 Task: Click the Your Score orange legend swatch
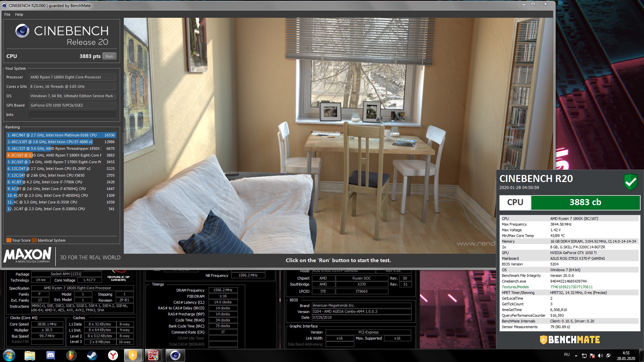pyautogui.click(x=9, y=240)
